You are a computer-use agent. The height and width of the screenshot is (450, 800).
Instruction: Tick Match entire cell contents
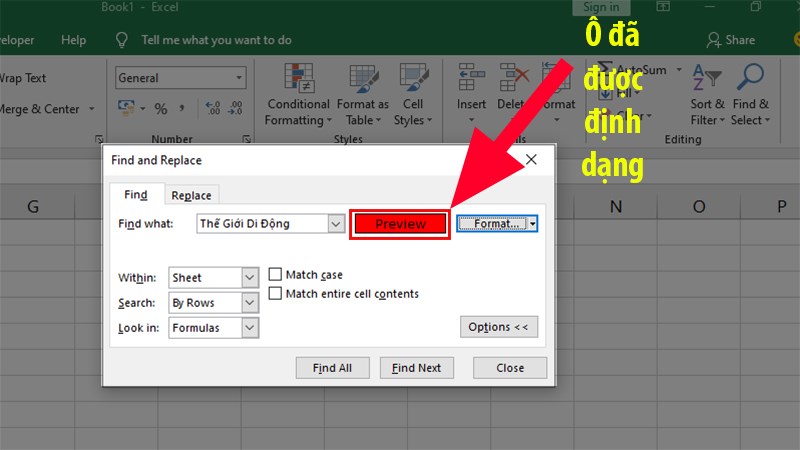tap(276, 294)
